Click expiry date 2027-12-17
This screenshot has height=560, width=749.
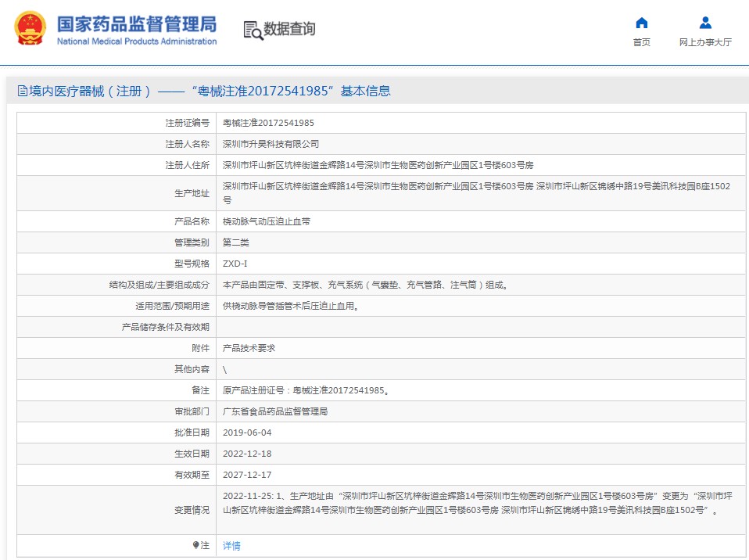coord(247,475)
